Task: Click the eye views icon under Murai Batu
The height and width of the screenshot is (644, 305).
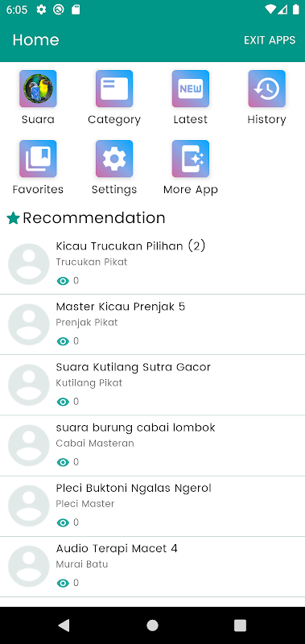Action: 63,583
